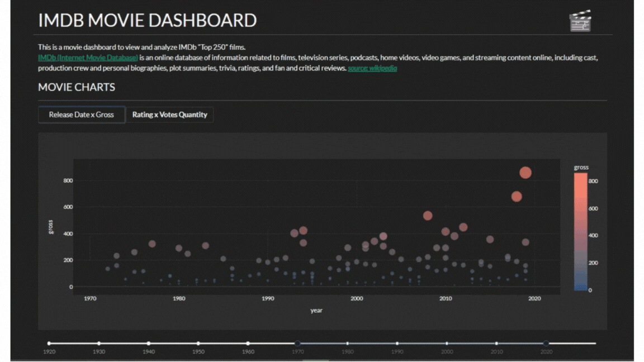Click the 1960 timeline point
Viewport: 644px width, 362px height.
[x=248, y=343]
